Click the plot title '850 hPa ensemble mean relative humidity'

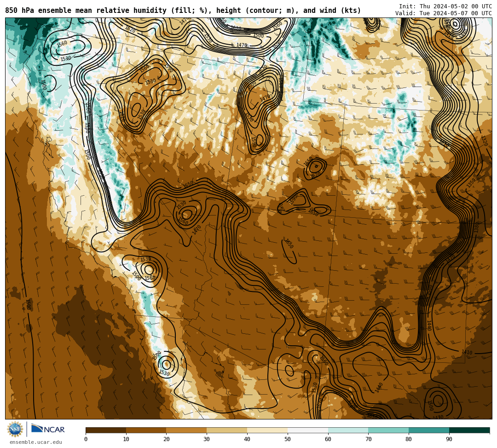[x=87, y=11]
